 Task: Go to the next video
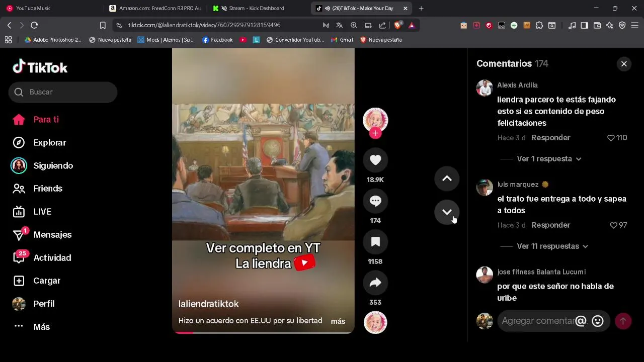447,212
